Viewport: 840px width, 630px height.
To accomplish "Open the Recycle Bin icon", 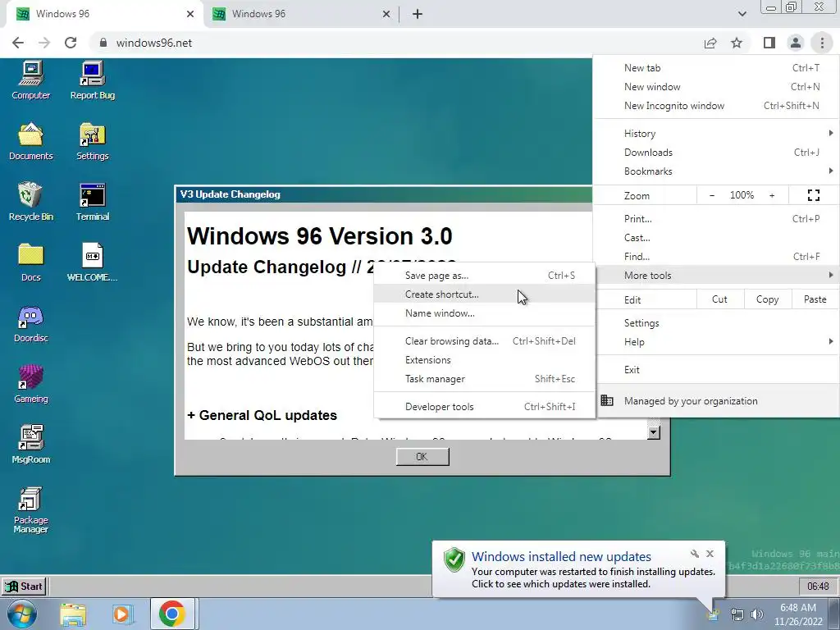I will (30, 202).
